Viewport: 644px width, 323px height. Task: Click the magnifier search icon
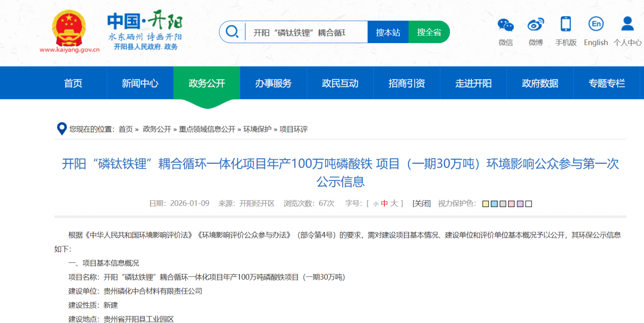232,32
